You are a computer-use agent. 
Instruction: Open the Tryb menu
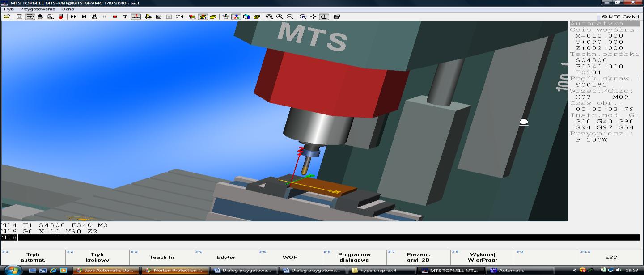pos(8,9)
